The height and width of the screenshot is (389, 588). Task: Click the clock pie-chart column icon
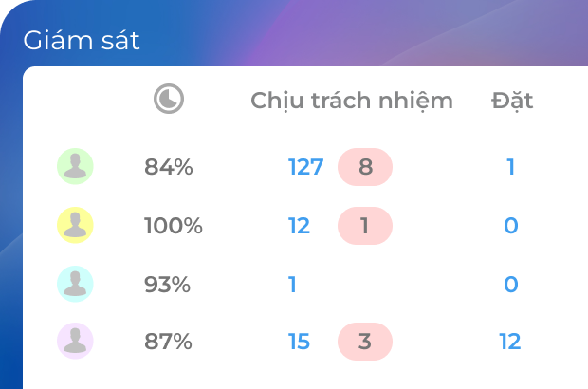[x=169, y=99]
